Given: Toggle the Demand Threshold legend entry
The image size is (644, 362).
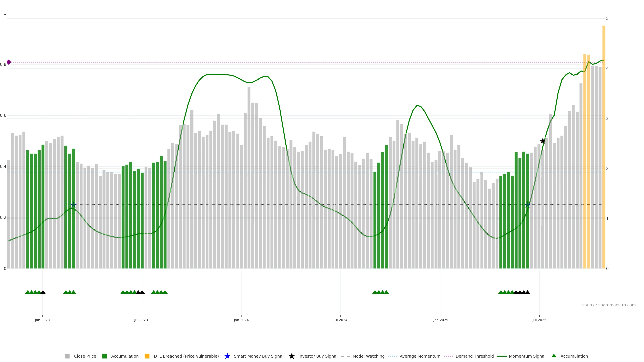Looking at the screenshot, I should [x=474, y=356].
